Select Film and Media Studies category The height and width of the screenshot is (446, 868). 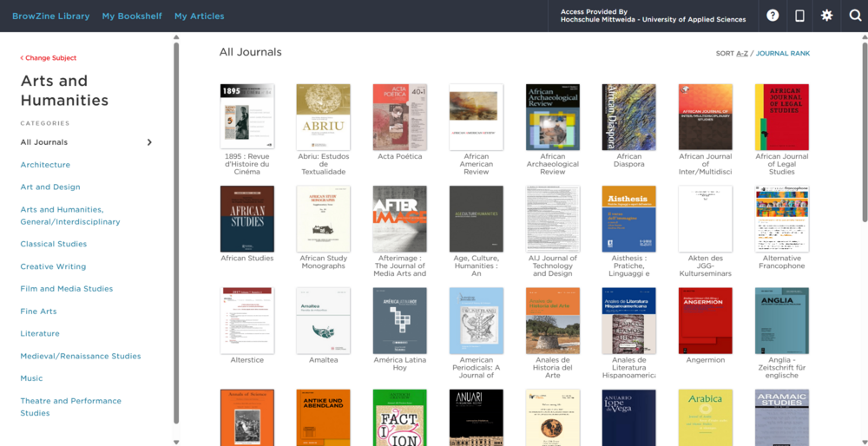coord(67,289)
